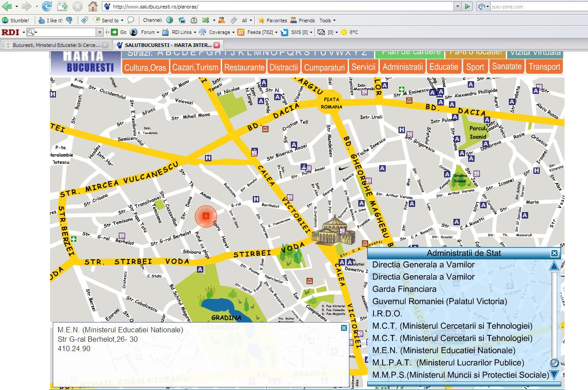
Task: Click the hotel H marker near Str. Berthelot
Action: [256, 199]
